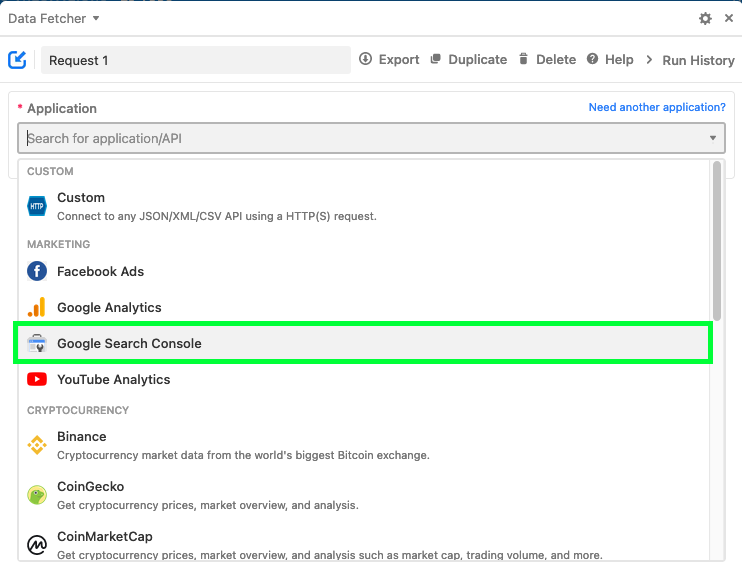
Task: Click the Help question mark icon
Action: (592, 59)
